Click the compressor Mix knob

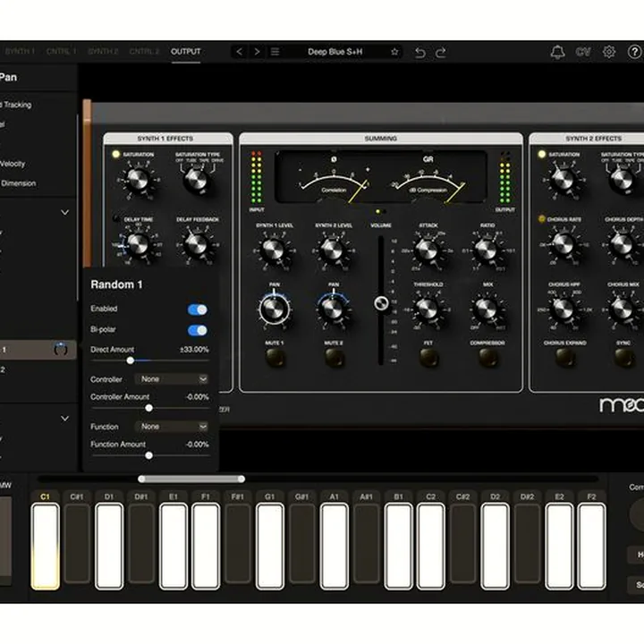point(487,309)
